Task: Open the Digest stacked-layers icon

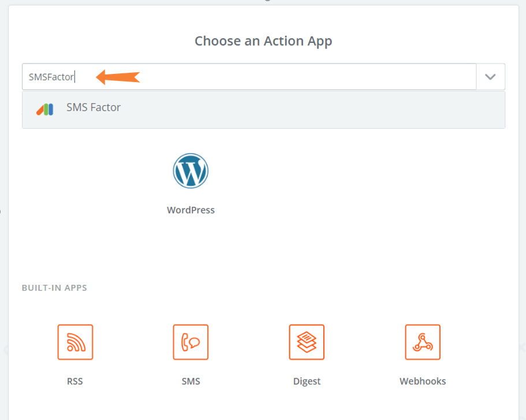Action: pyautogui.click(x=307, y=342)
